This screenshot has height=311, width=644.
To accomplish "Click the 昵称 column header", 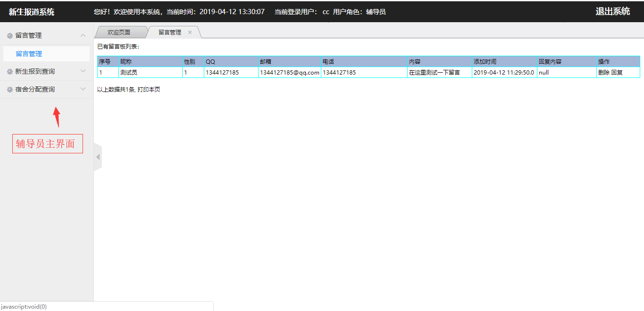I will [126, 62].
